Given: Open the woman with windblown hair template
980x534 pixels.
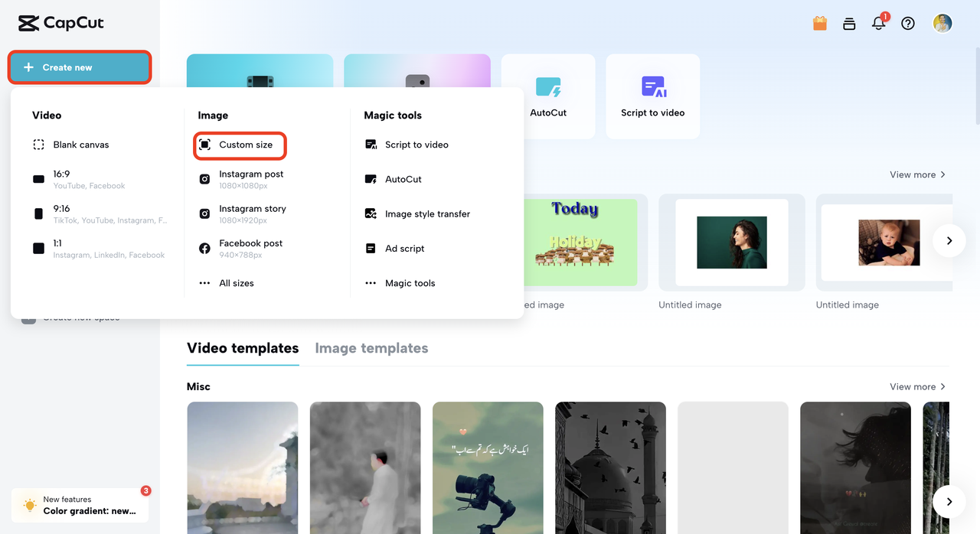Looking at the screenshot, I should (x=855, y=467).
